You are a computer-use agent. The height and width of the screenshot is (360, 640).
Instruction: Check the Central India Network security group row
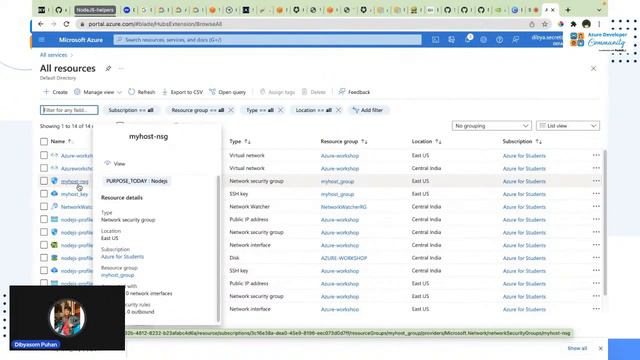coord(44,232)
